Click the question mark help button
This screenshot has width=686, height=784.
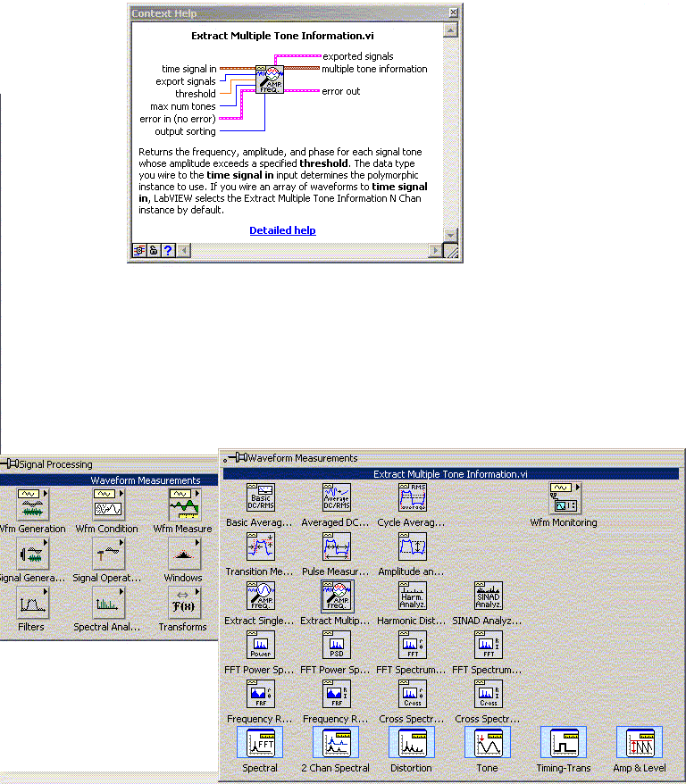click(x=169, y=251)
